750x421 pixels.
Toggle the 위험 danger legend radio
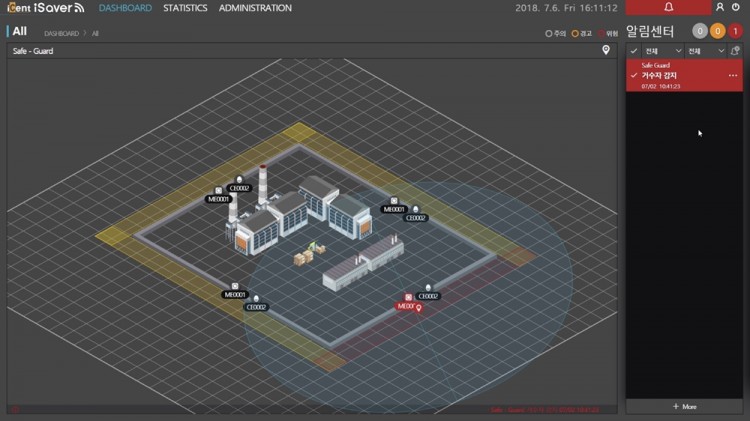(x=601, y=33)
